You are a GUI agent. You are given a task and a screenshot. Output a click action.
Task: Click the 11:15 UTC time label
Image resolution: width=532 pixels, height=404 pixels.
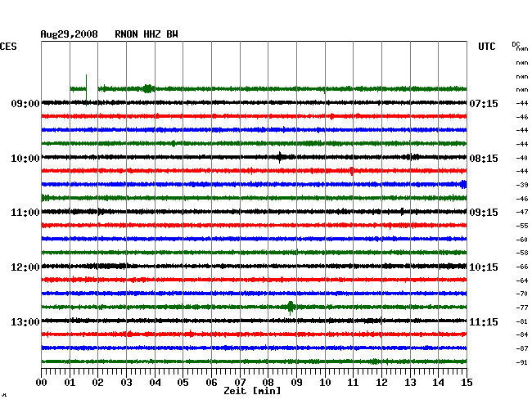click(x=484, y=321)
